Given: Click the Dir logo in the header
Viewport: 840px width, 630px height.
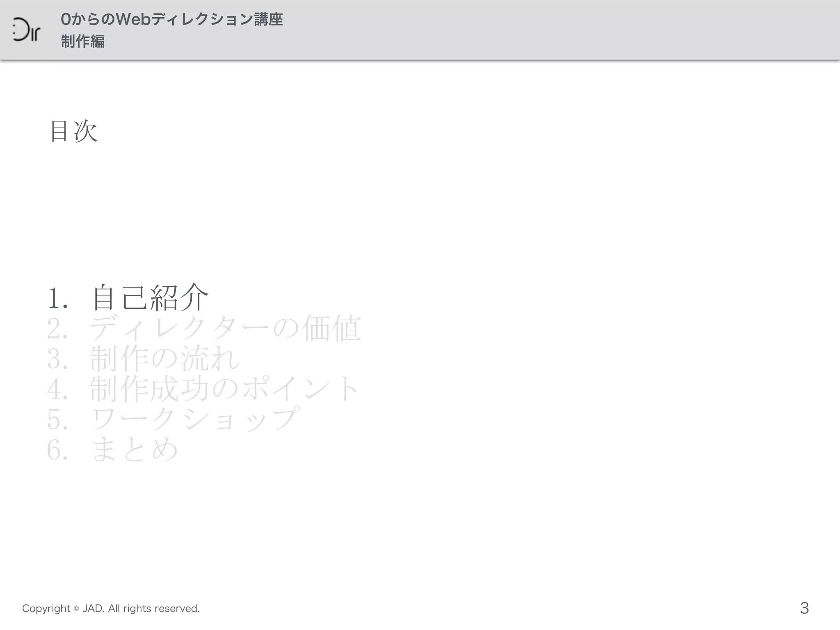Looking at the screenshot, I should coord(26,30).
